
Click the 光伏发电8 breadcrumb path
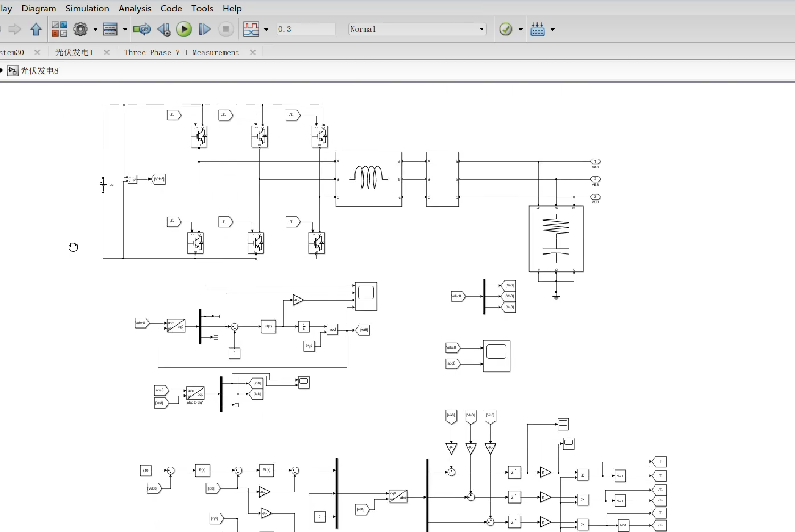tap(39, 70)
